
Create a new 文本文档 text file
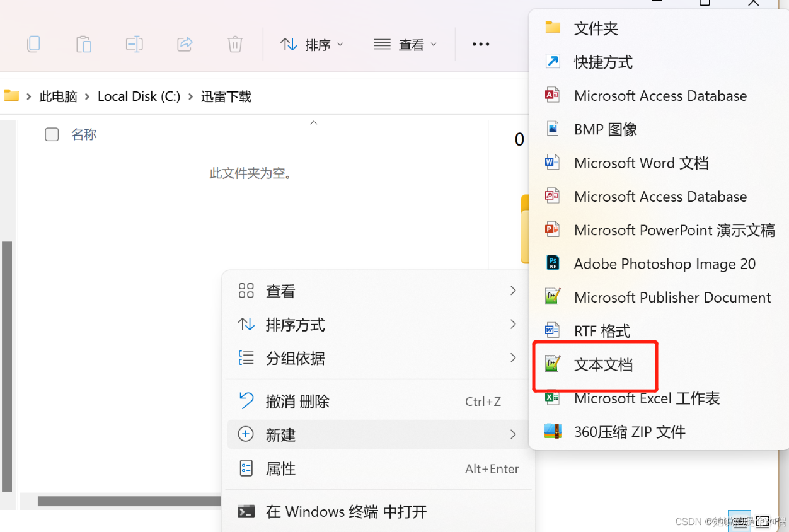[658, 364]
